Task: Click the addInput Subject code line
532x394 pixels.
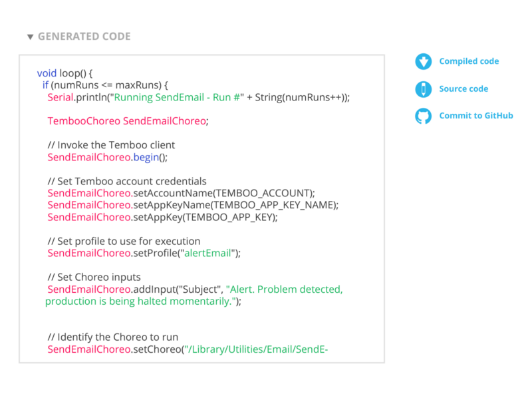Action: click(x=194, y=295)
